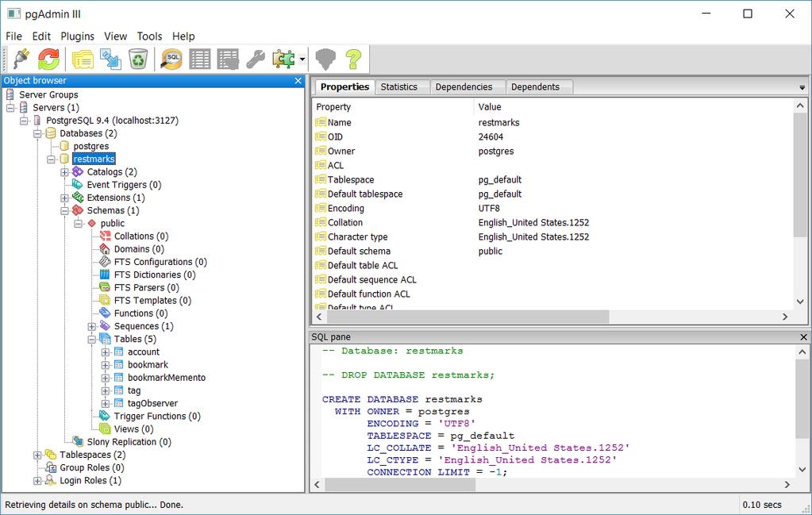Open the Plugins menu
The width and height of the screenshot is (812, 515).
tap(78, 37)
